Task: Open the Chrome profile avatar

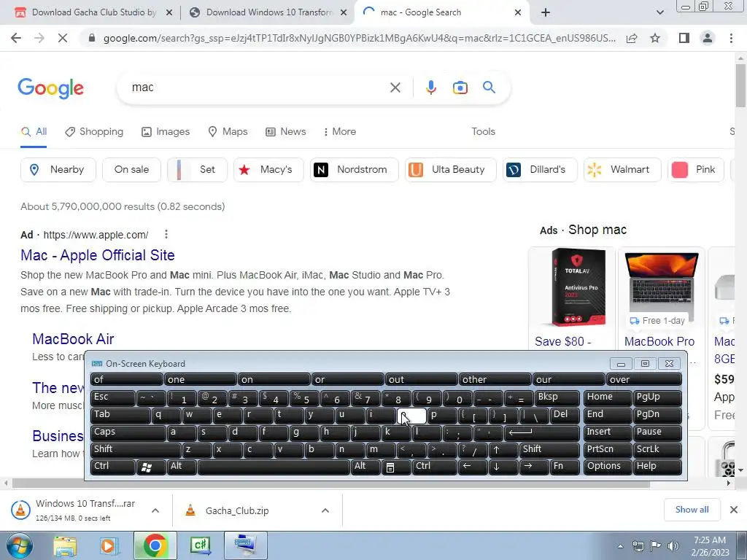Action: [x=708, y=38]
